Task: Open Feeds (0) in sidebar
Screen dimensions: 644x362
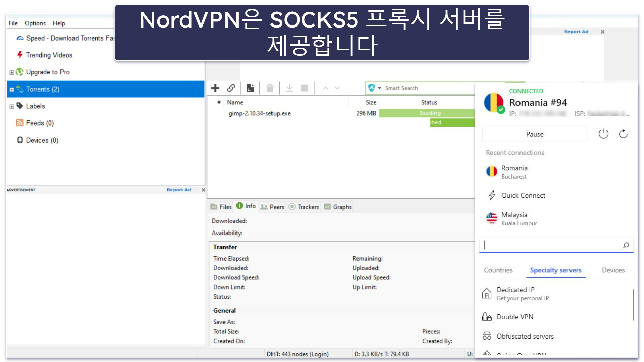Action: (40, 123)
